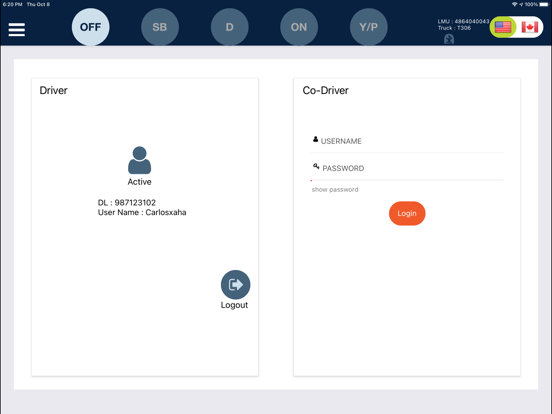Tap the Bluetooth connection icon
The height and width of the screenshot is (414, 552).
[449, 39]
